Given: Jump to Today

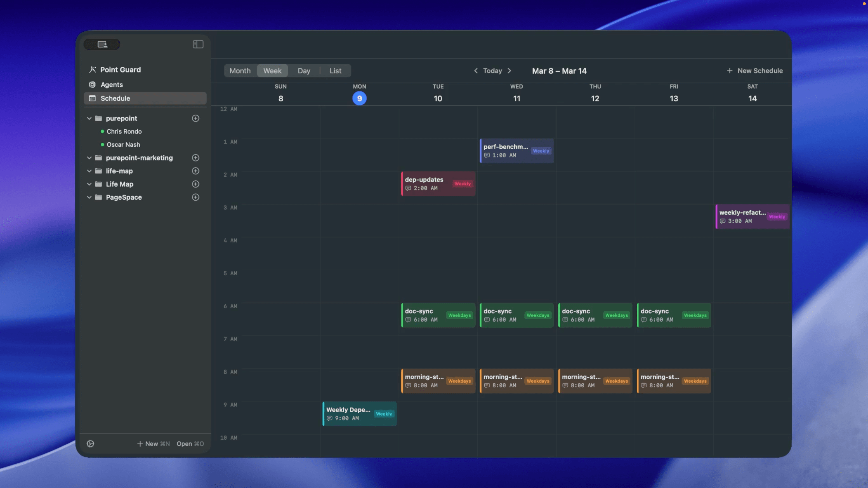Looking at the screenshot, I should [x=492, y=71].
